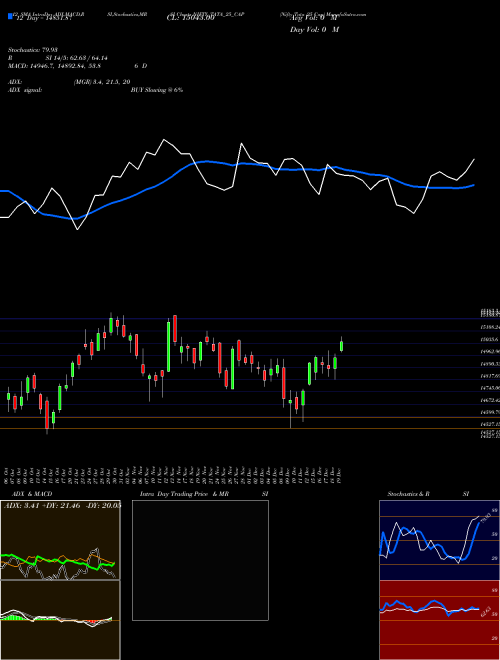Click the 14527.15 price axis label
Viewport: 500px width, 660px height.
490,425
